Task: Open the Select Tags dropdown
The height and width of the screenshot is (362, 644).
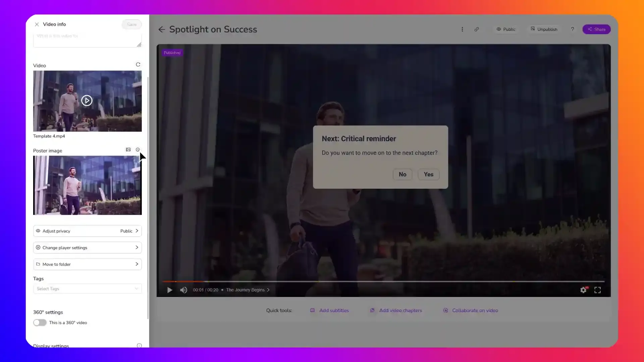Action: click(87, 289)
